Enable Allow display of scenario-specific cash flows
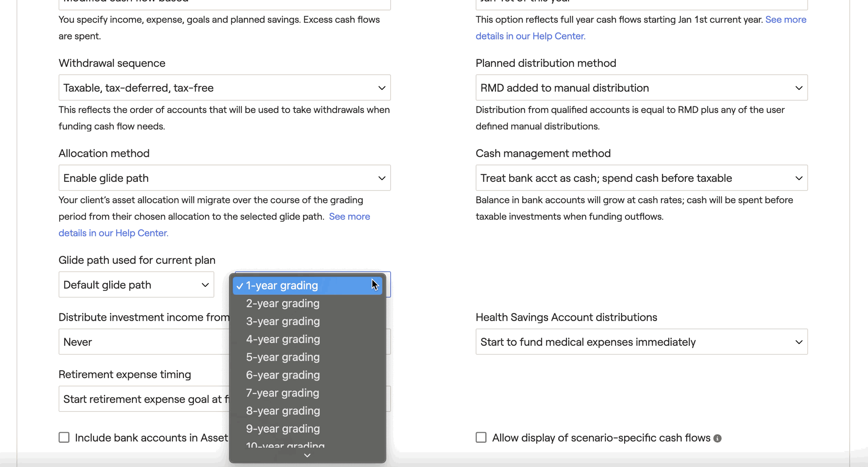Image resolution: width=868 pixels, height=467 pixels. (x=481, y=437)
